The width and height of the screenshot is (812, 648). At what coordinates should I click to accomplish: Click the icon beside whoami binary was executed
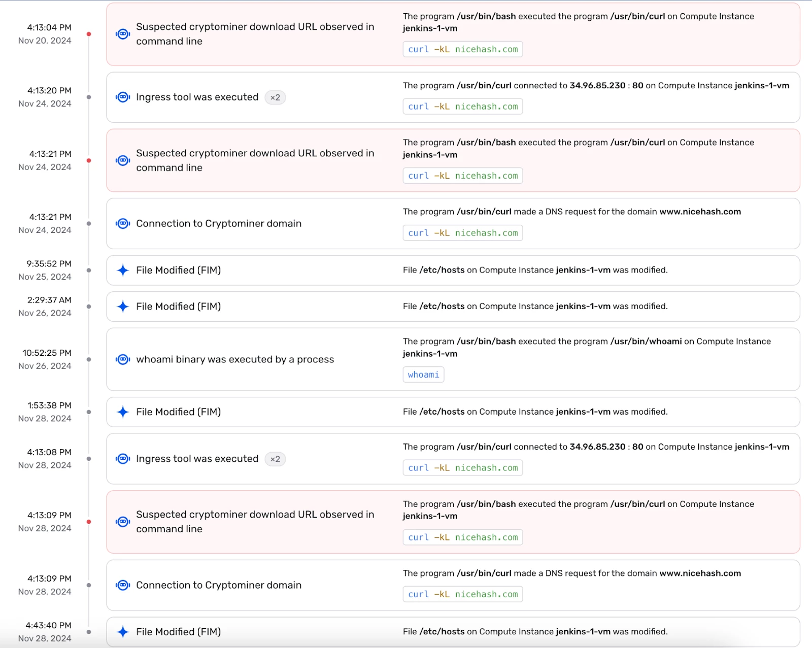(x=123, y=359)
